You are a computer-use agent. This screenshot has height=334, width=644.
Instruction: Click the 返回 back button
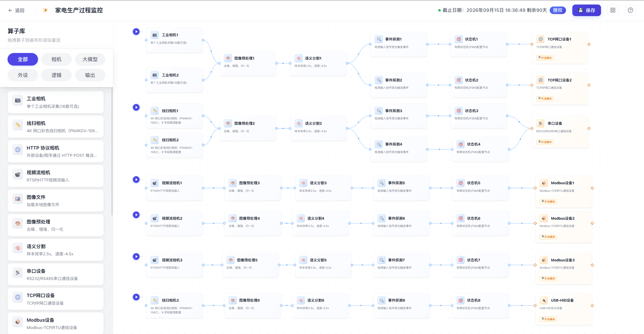(x=16, y=10)
